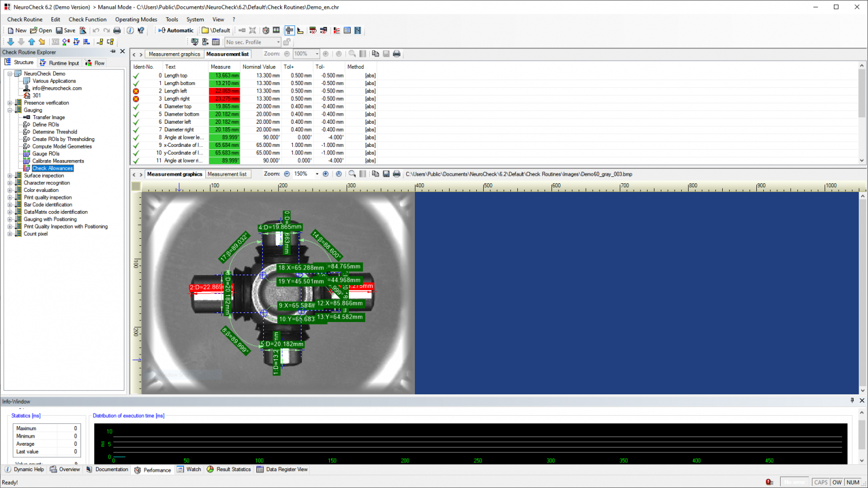Select the Runtime Input tab
This screenshot has width=868, height=488.
point(60,63)
